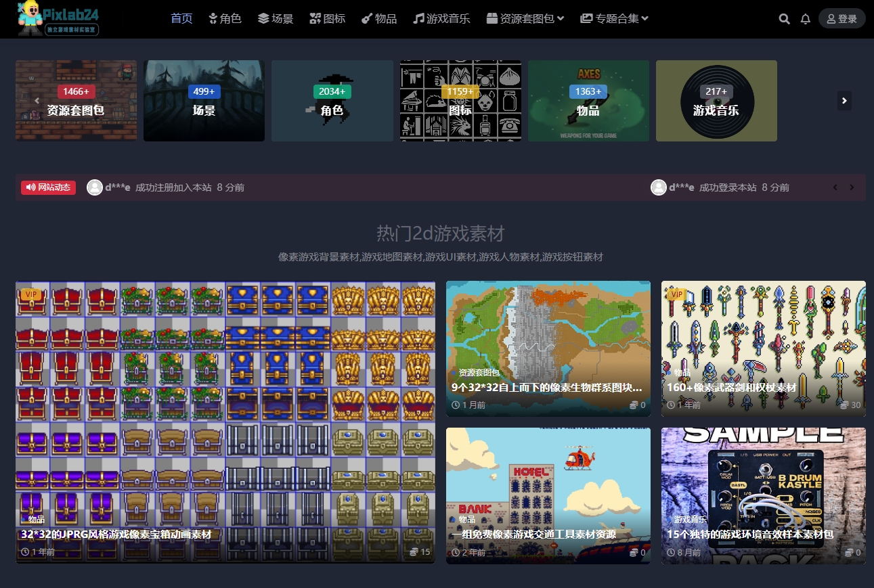Open the 场景 menu item
This screenshot has width=874, height=588.
click(276, 18)
